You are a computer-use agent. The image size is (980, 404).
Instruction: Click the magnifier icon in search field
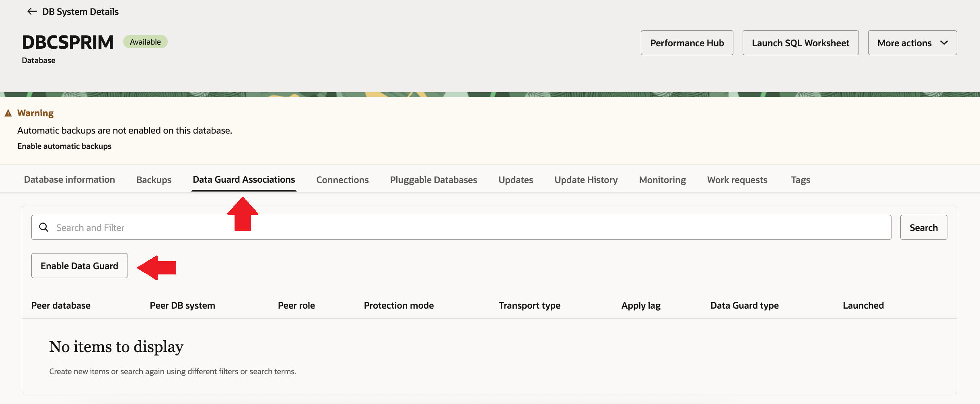44,227
